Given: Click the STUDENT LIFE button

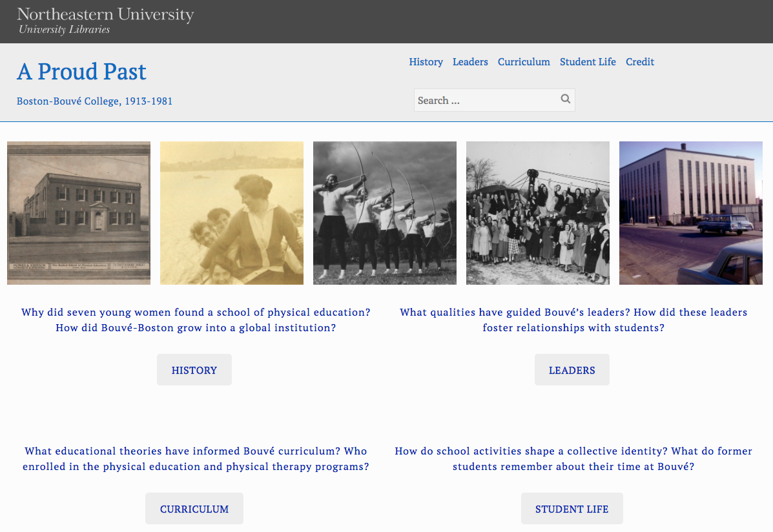Looking at the screenshot, I should click(572, 509).
